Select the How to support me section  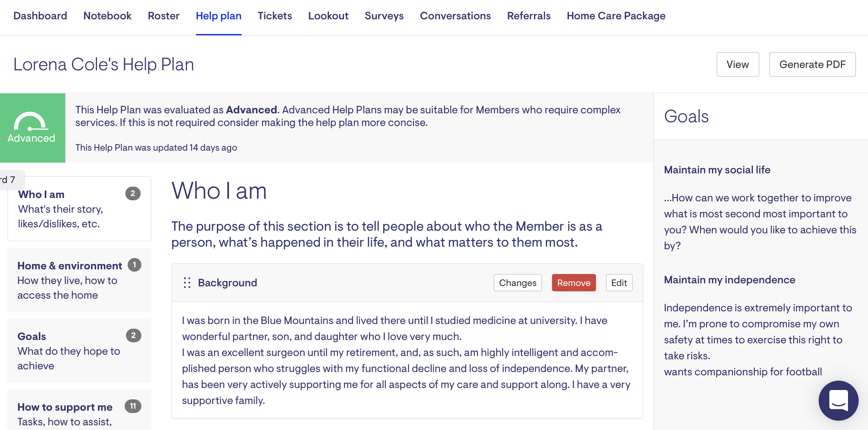65,407
